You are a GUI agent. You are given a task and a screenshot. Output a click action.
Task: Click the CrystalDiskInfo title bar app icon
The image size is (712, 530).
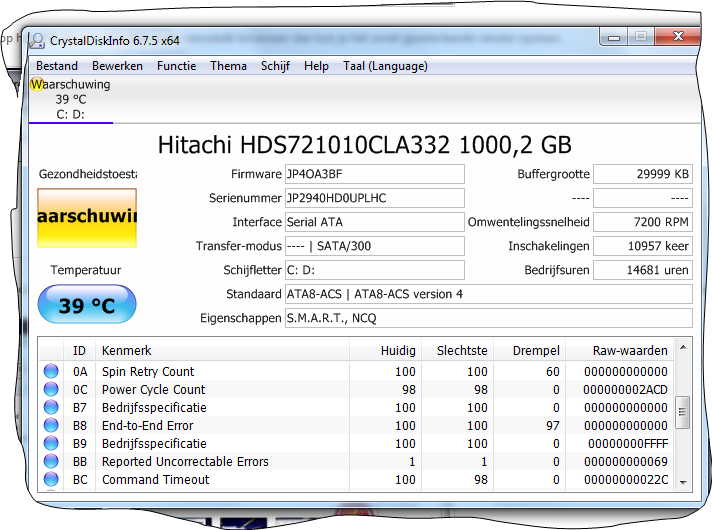tap(37, 41)
